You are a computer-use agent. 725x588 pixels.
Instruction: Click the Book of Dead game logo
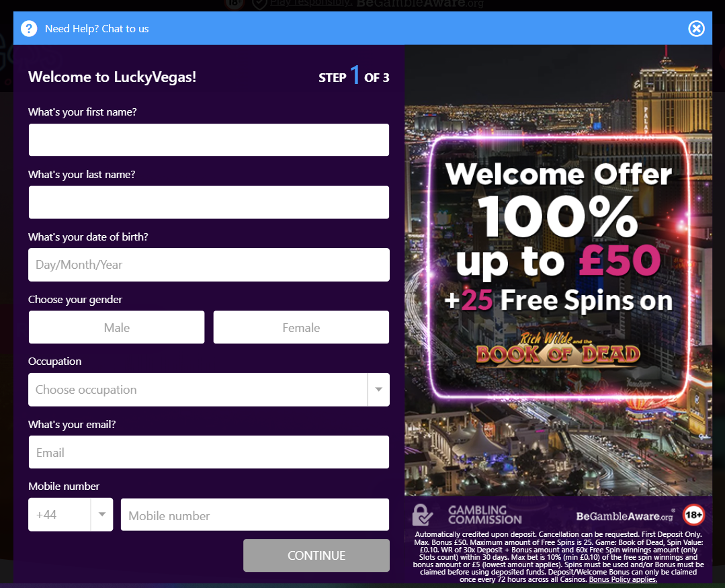click(x=558, y=349)
